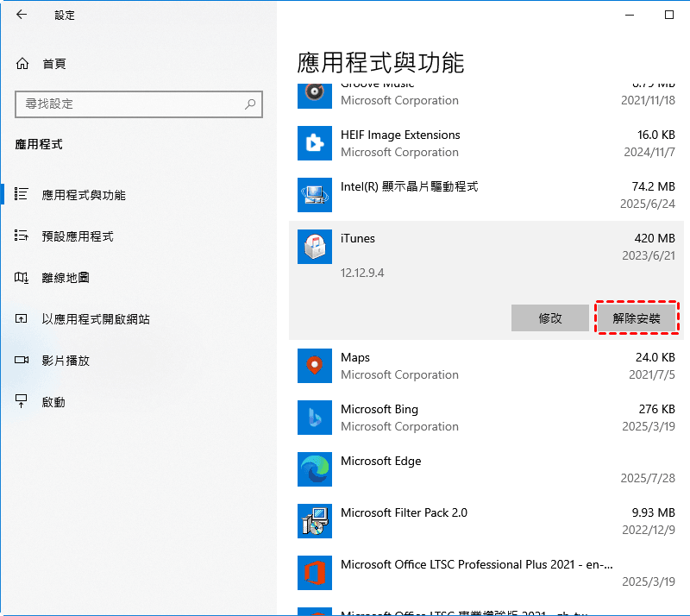
Task: Click the 74.2 MB size value
Action: coord(654,186)
